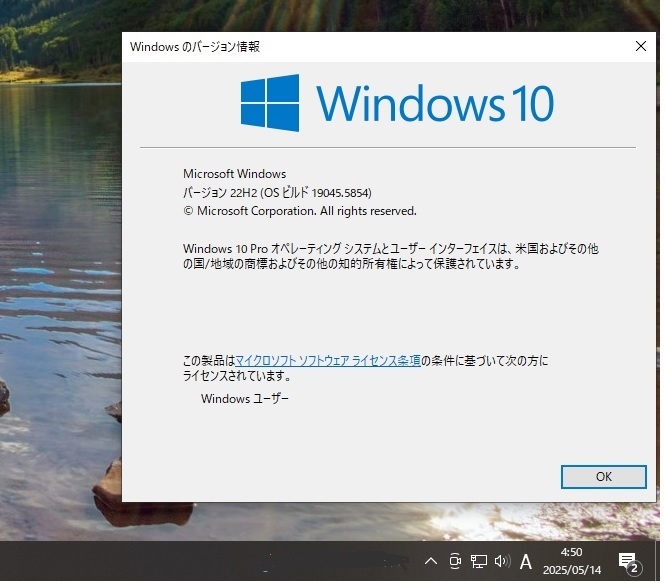
Task: Close the Windows のバージョン情報 dialog
Action: (641, 46)
